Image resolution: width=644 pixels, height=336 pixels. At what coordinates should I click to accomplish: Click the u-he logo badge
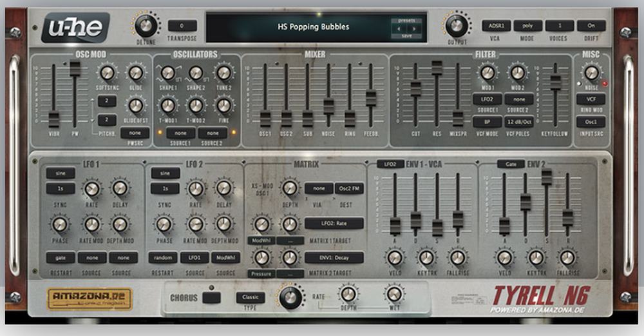point(75,28)
